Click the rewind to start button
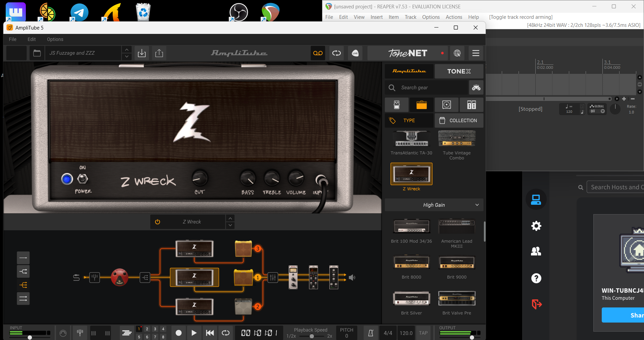 tap(210, 333)
